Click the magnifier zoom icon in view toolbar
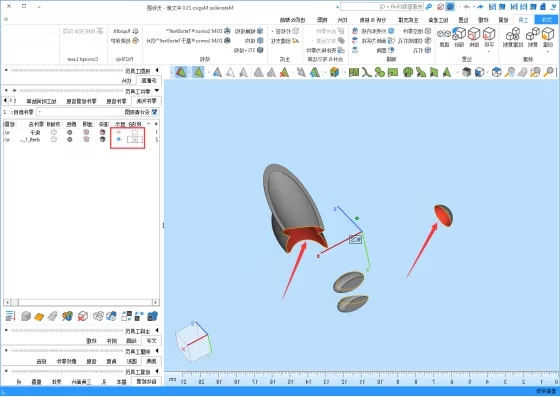 pyautogui.click(x=549, y=72)
